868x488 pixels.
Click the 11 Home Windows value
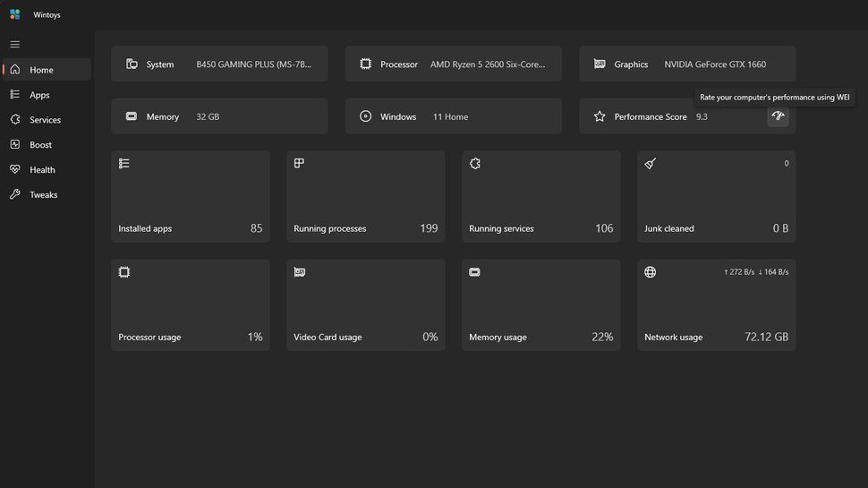[x=451, y=117]
